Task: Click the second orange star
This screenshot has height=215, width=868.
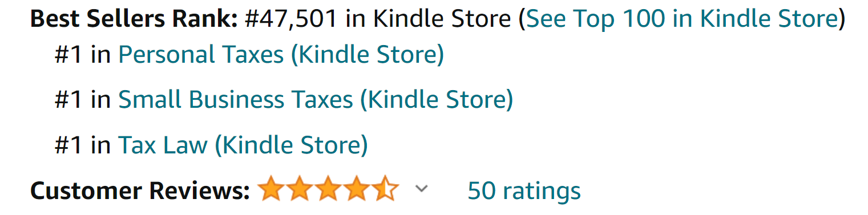Action: click(x=299, y=189)
